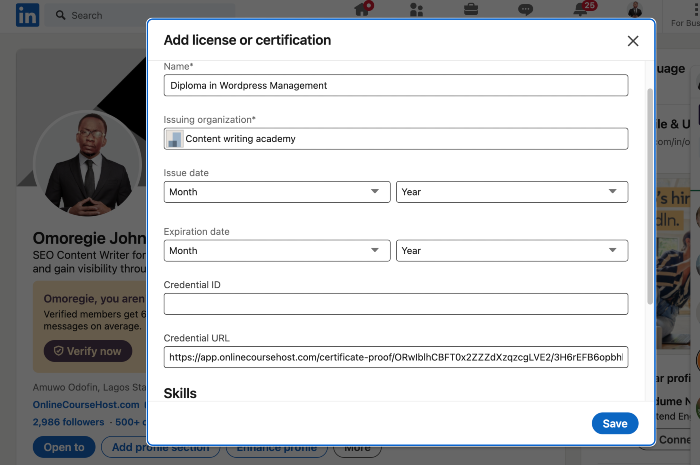Save the license or certification
This screenshot has width=700, height=465.
pos(615,423)
